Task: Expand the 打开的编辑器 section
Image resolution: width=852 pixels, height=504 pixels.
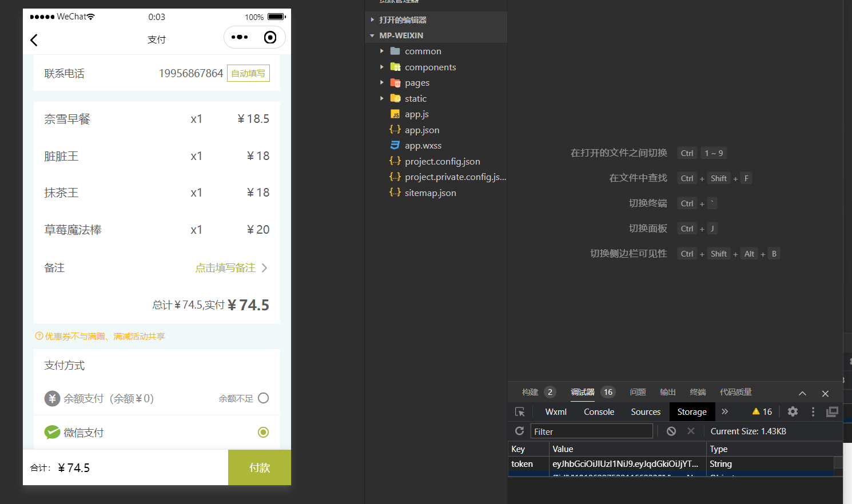Action: pyautogui.click(x=372, y=20)
